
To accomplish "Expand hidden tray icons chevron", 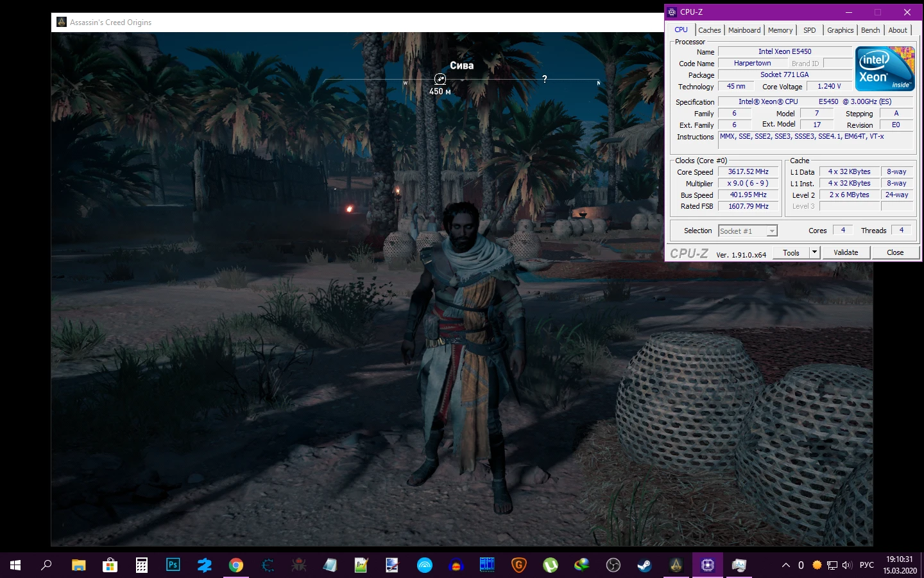I will (x=786, y=565).
